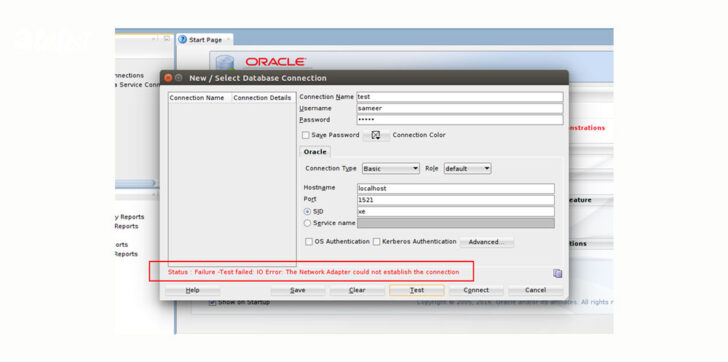
Task: Open the Role dropdown set to default
Action: [x=468, y=168]
